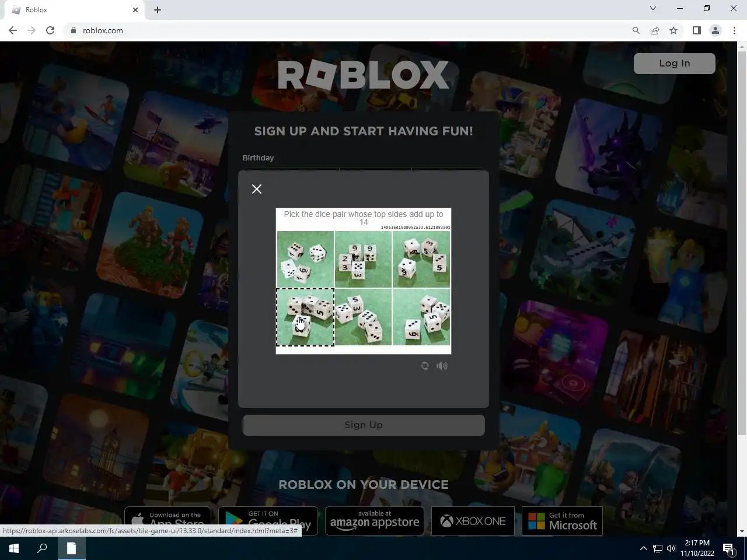The height and width of the screenshot is (560, 747).
Task: Pick the bottom-left dice image
Action: [x=305, y=317]
